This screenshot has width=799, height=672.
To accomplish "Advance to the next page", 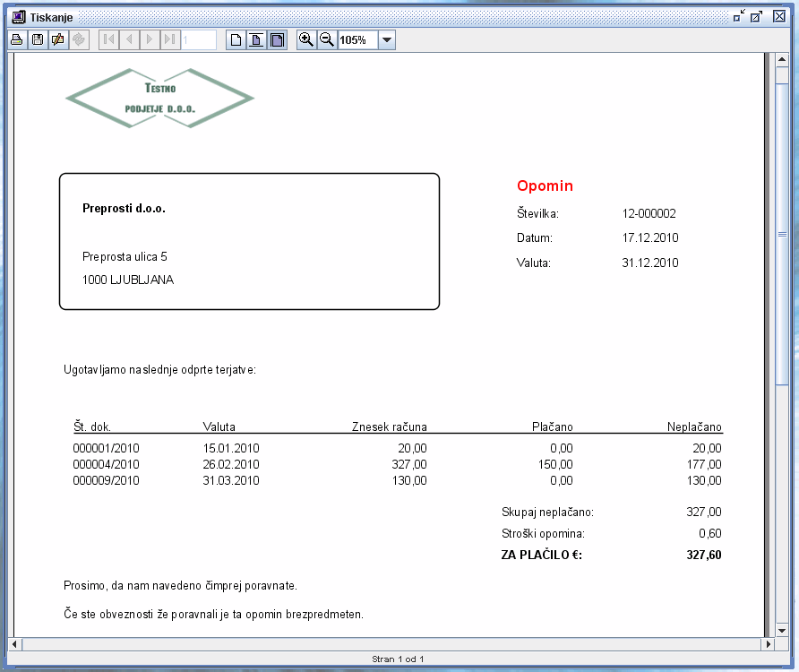I will 150,40.
